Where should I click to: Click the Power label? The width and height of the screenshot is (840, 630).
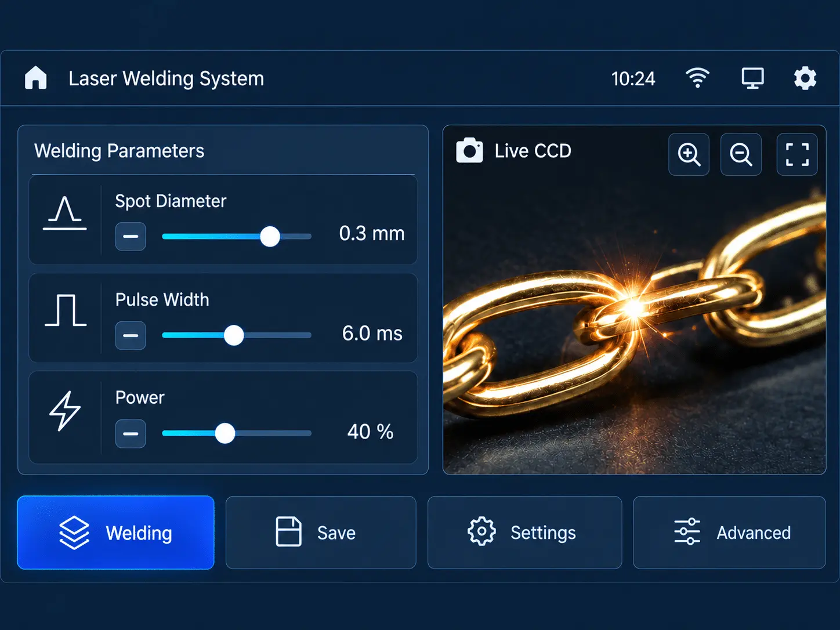coord(140,398)
